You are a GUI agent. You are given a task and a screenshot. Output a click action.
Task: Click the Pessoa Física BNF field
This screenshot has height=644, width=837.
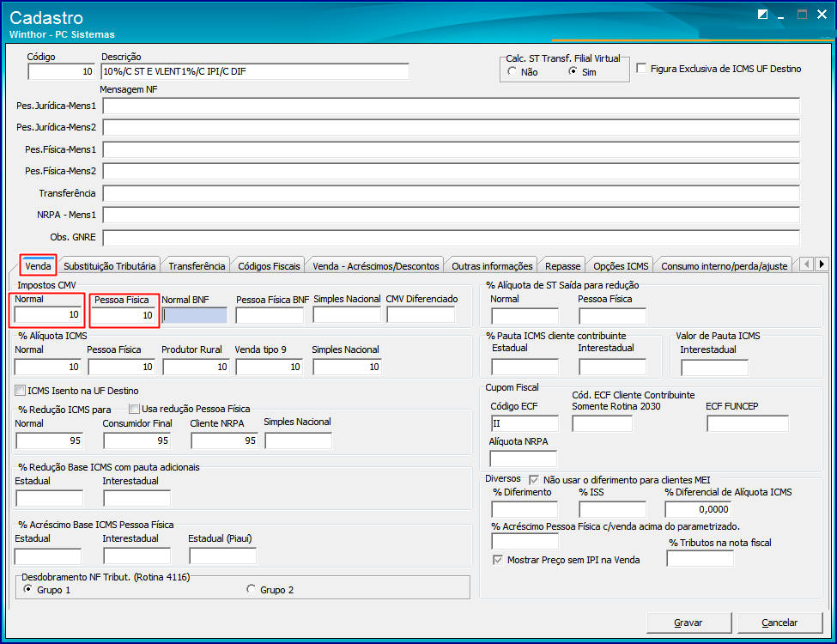point(270,316)
